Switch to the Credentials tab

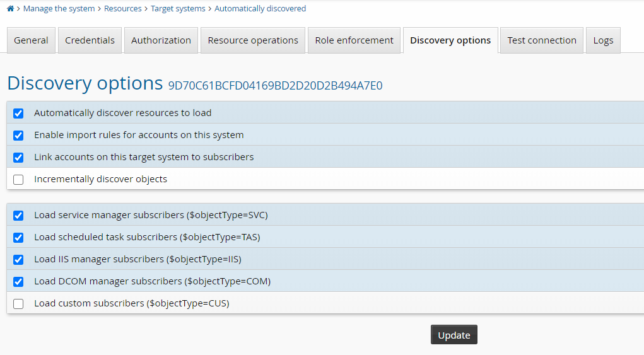pyautogui.click(x=90, y=40)
